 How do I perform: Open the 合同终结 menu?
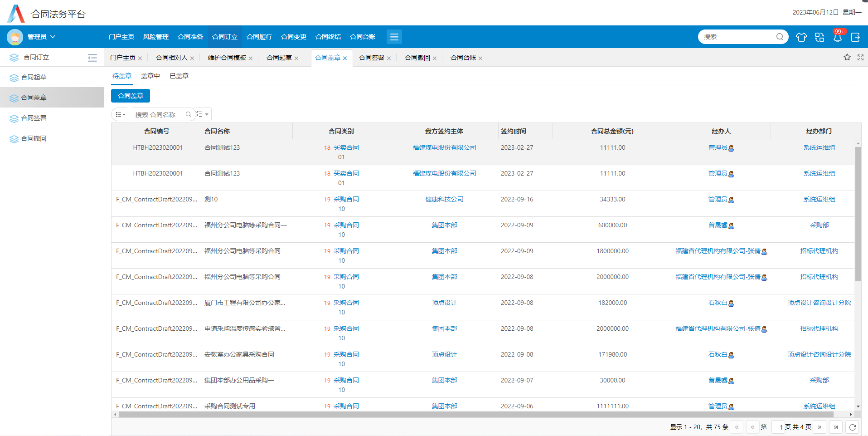(328, 37)
